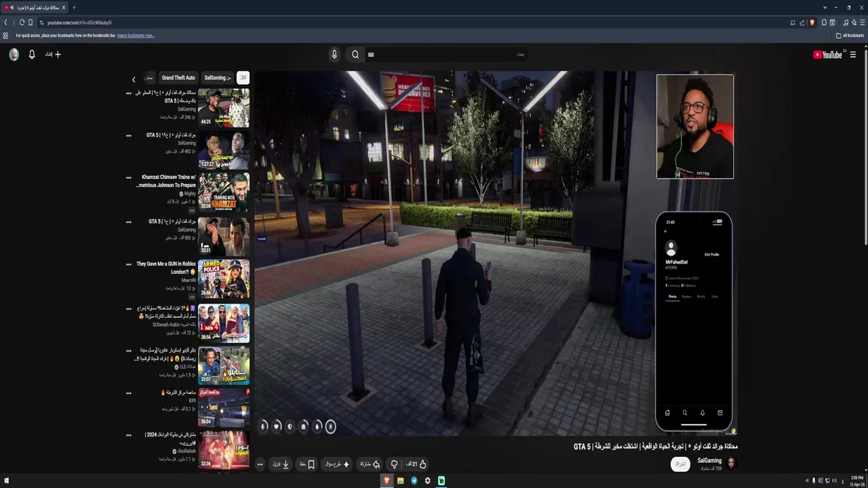Click the YouTube search magnifier button
The width and height of the screenshot is (868, 488).
[x=355, y=54]
